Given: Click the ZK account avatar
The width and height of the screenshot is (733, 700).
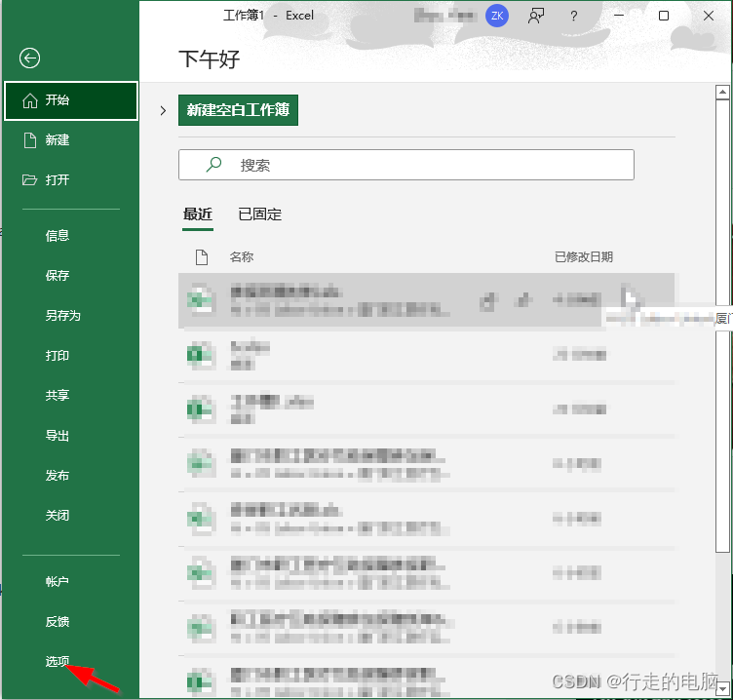Looking at the screenshot, I should tap(497, 16).
